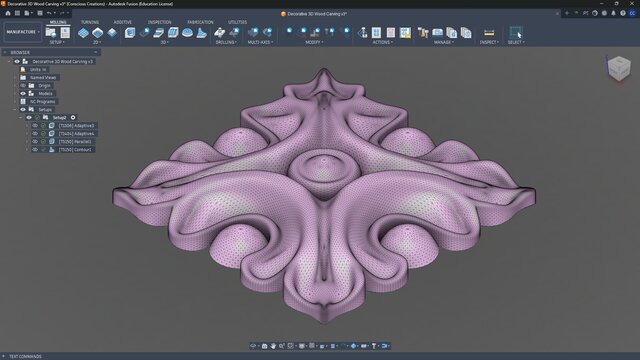Open the INSPECT panel dropdown

[489, 42]
